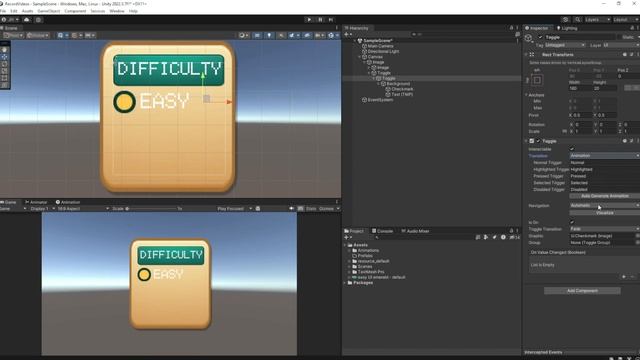Click the Add Component button
The image size is (640, 360).
[x=582, y=291]
